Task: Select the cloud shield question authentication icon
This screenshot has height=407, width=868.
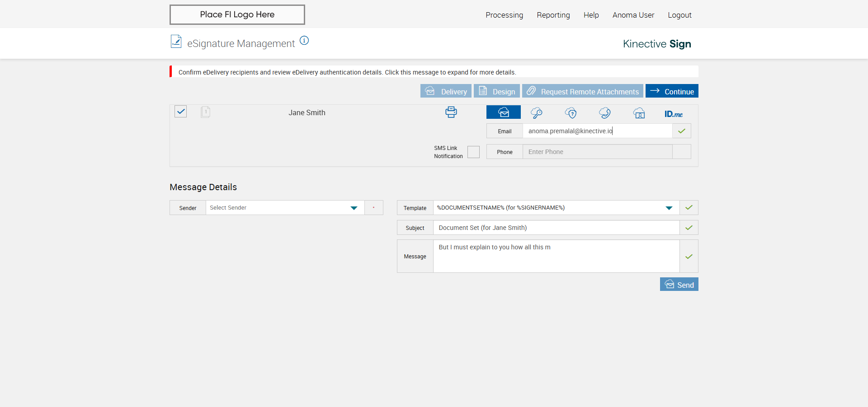Action: (x=571, y=113)
